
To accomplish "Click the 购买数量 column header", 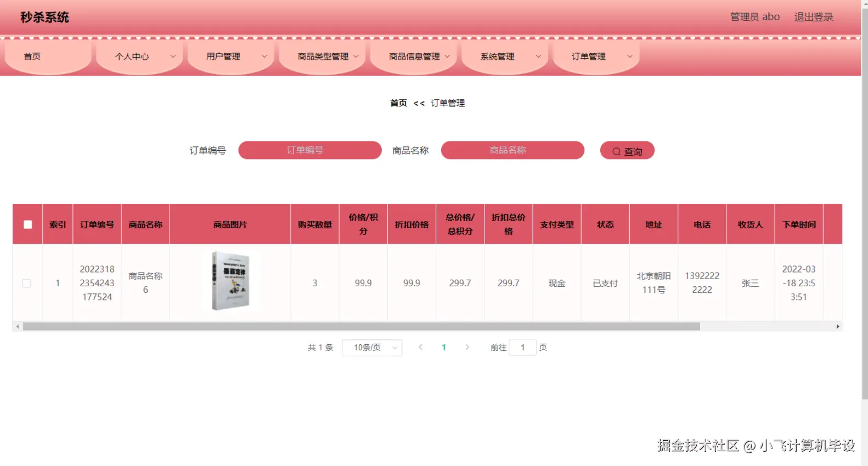I will tap(315, 224).
